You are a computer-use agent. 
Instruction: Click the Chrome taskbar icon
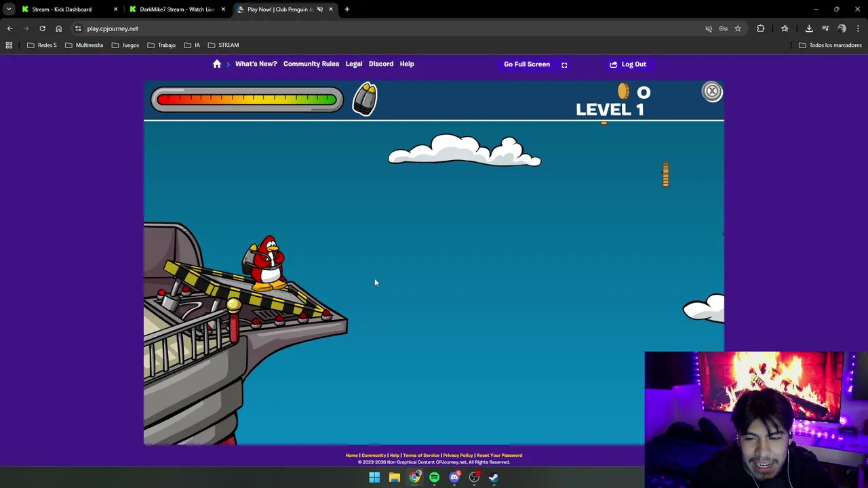[414, 477]
